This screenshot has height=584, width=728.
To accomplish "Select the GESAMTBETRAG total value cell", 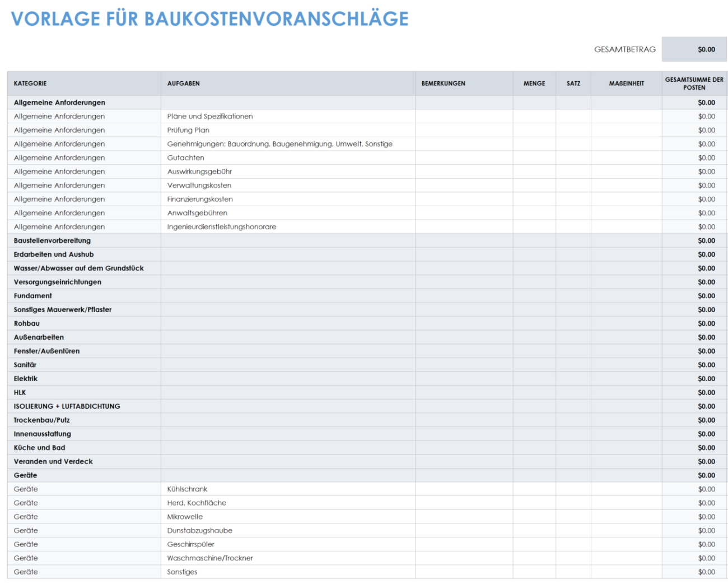I will coord(694,49).
